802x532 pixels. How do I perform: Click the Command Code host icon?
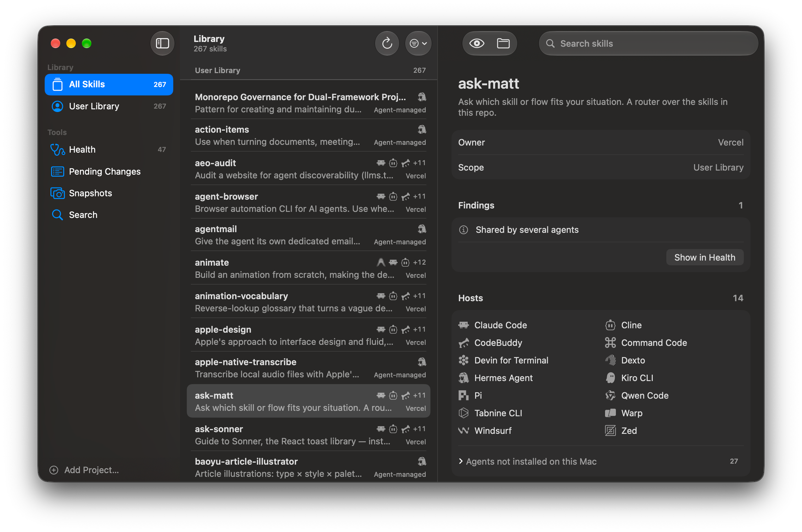[610, 343]
